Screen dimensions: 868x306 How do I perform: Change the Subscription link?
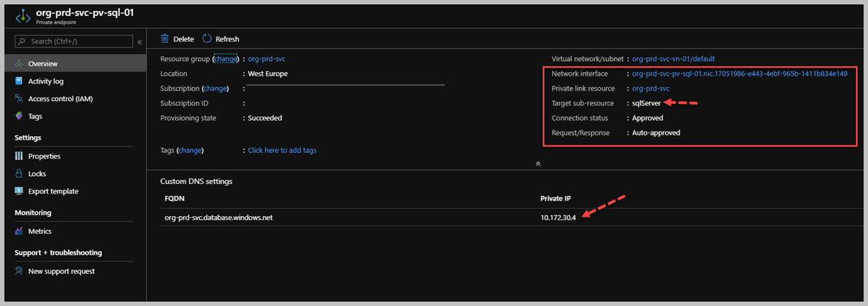coord(215,88)
